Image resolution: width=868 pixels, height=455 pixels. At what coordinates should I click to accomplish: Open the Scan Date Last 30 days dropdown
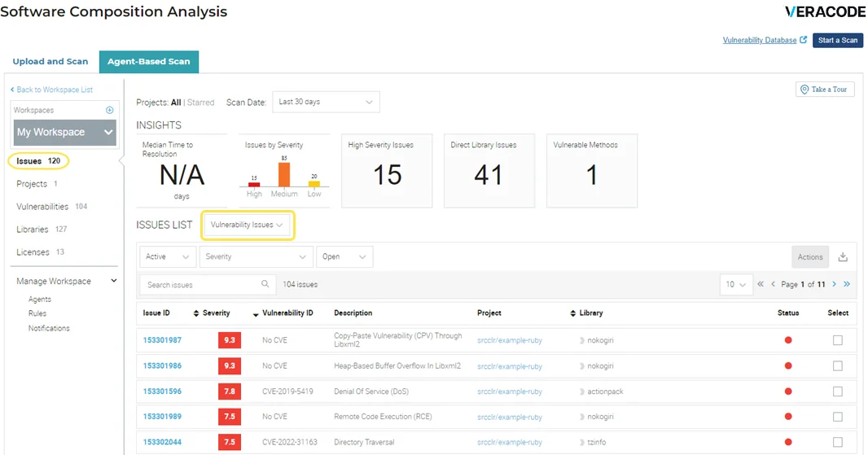(x=326, y=102)
